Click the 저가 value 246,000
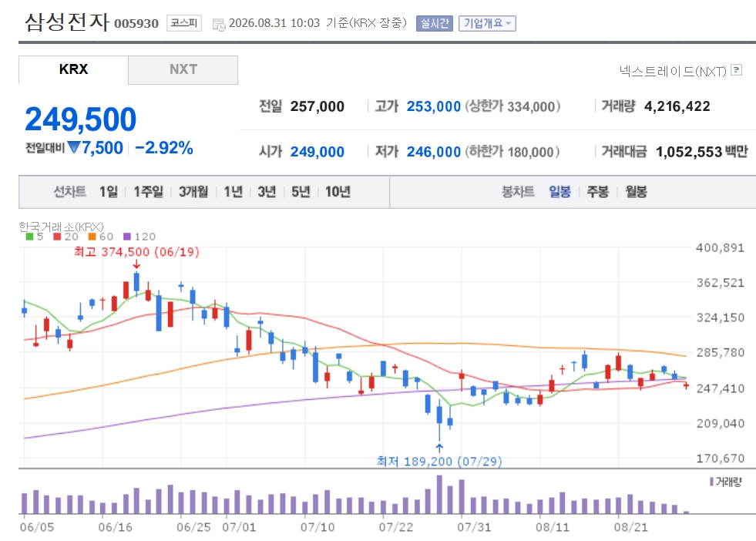Screen dimensions: 756x541 pos(433,152)
